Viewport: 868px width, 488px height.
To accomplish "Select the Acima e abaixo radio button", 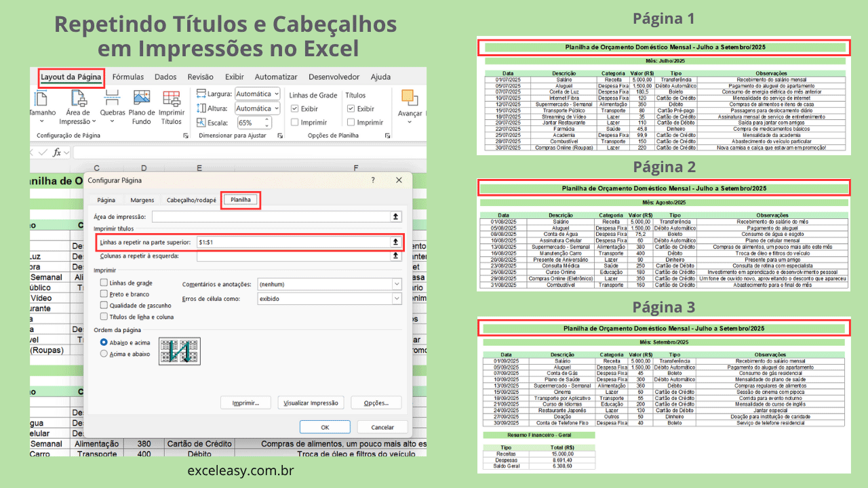I will [104, 354].
